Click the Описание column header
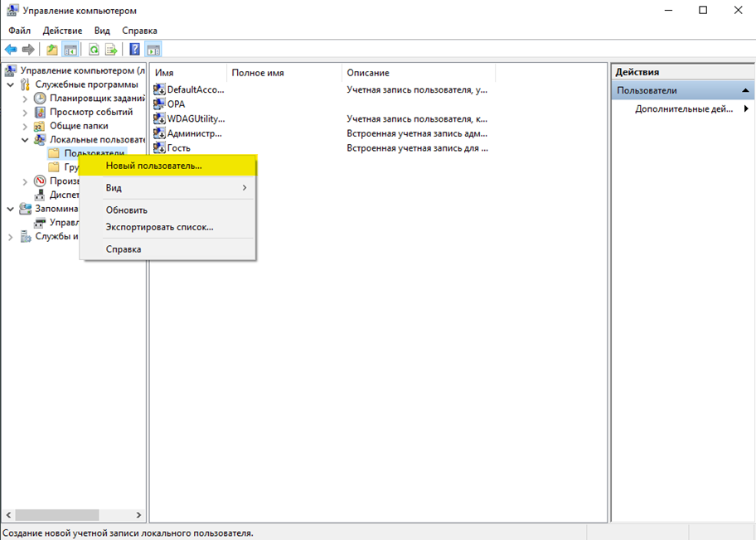756x540 pixels. [x=368, y=73]
